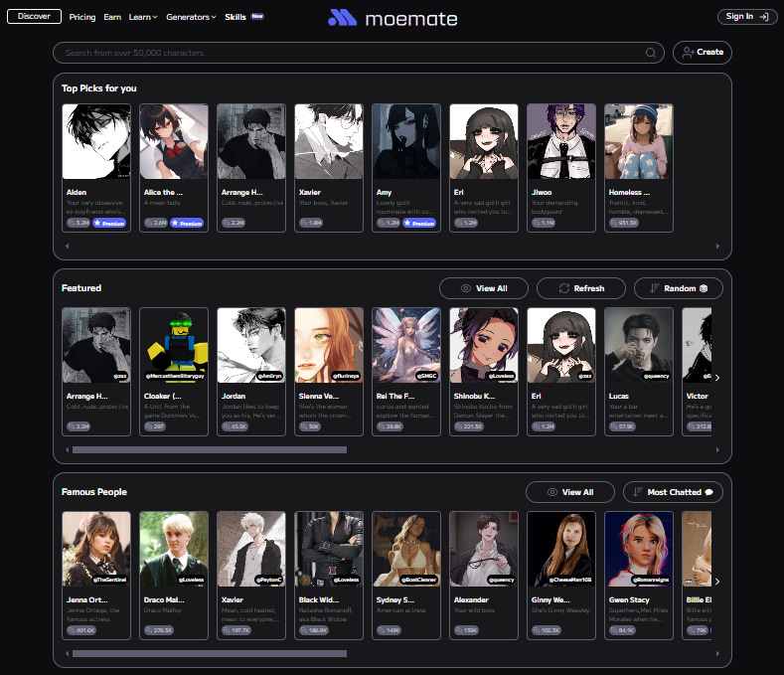Click the Premium badge on Amy card

[419, 223]
